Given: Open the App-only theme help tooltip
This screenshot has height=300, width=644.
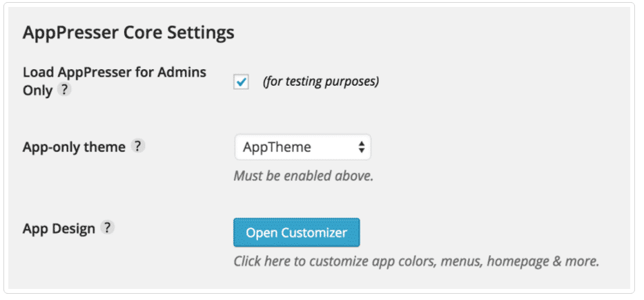Looking at the screenshot, I should (x=138, y=147).
